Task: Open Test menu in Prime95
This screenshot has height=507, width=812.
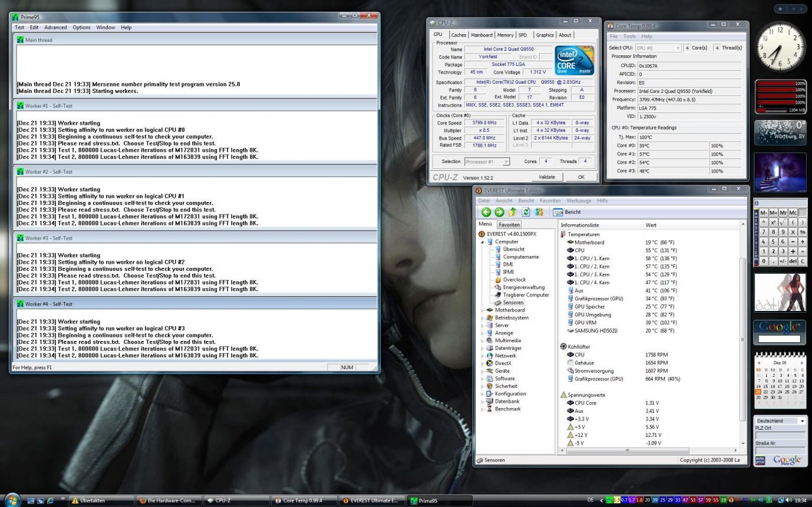Action: [x=19, y=27]
